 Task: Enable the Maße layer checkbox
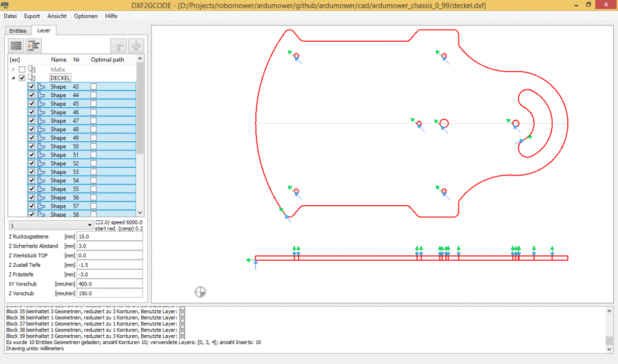tap(22, 69)
